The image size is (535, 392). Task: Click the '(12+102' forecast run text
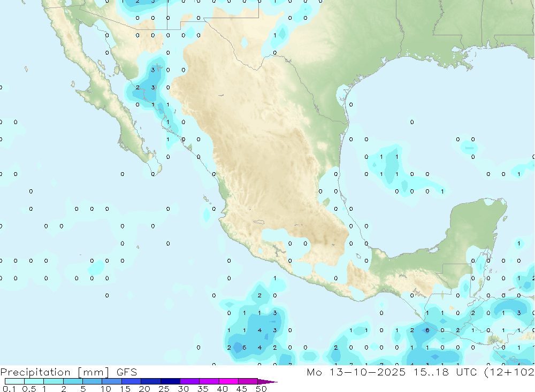pos(509,372)
